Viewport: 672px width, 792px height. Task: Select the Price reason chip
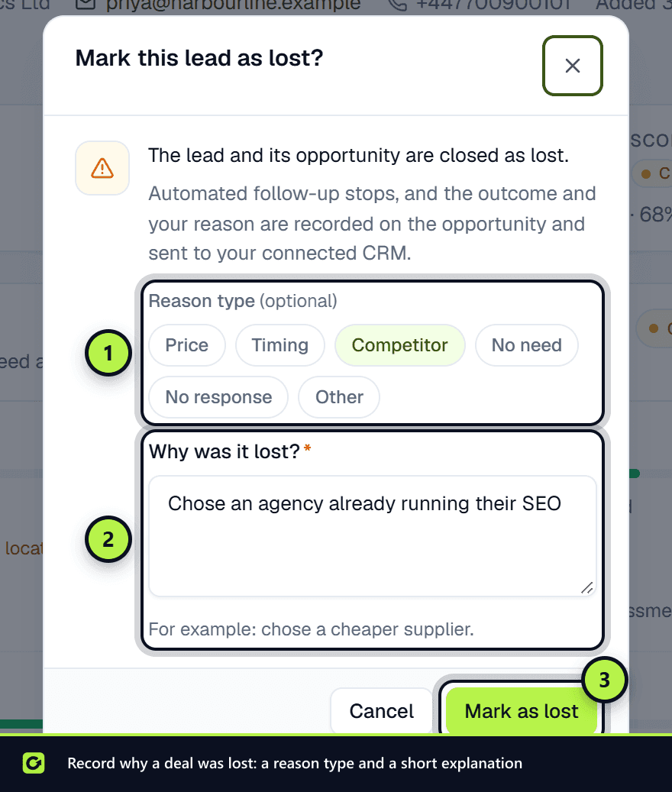point(187,345)
